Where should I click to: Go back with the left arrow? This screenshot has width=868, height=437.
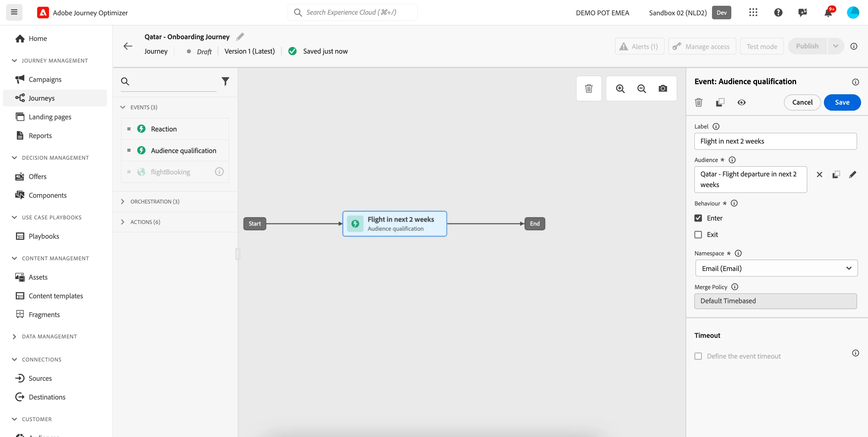coord(128,46)
